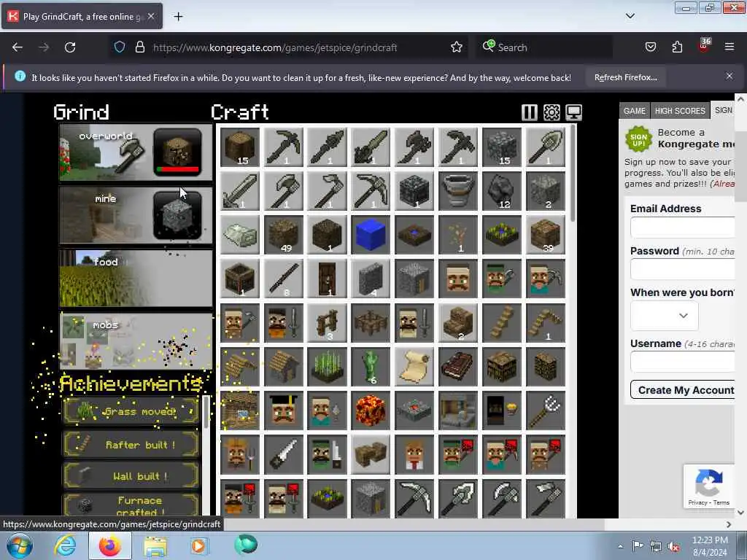This screenshot has height=560, width=747.
Task: Open a new browser tab
Action: 178,17
